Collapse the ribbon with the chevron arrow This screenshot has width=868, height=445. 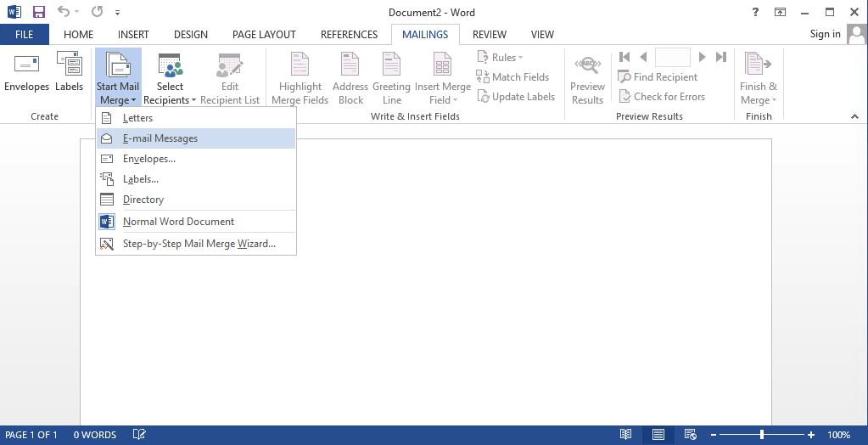(854, 116)
